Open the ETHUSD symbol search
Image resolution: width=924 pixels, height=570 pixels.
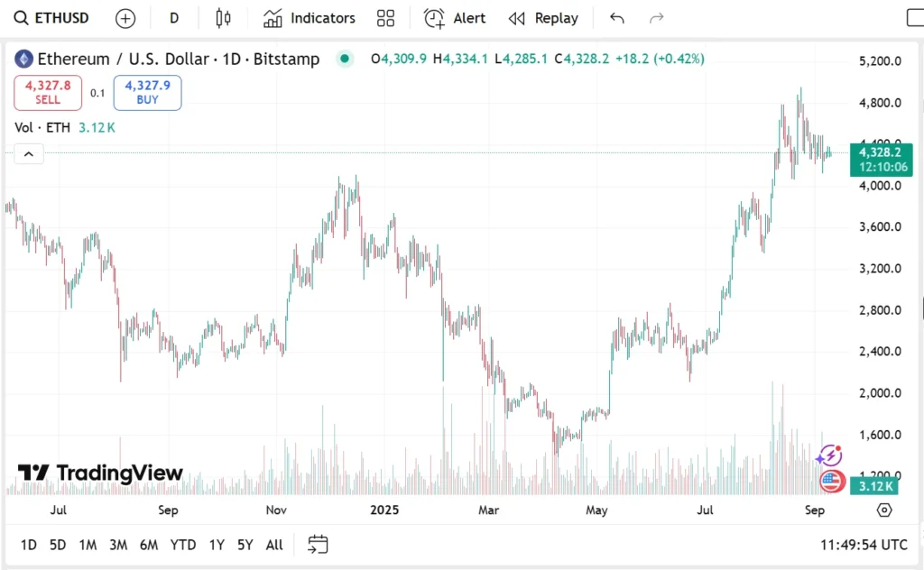click(51, 17)
